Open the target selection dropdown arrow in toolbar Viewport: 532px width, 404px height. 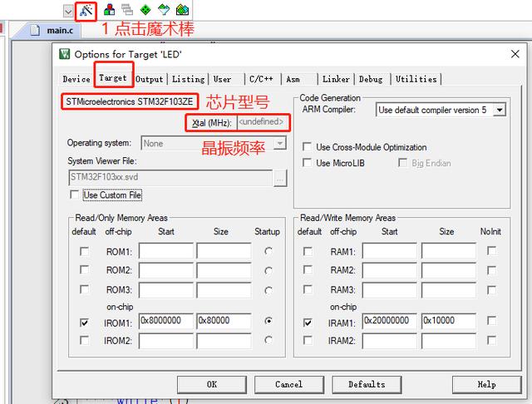tap(68, 12)
